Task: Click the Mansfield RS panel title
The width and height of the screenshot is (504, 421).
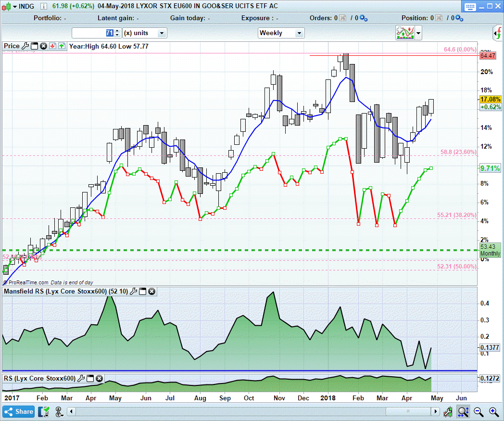Action: [x=66, y=292]
